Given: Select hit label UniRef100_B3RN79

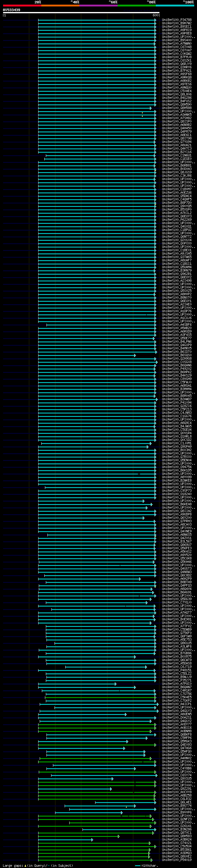Looking at the screenshot, I should [177, 271].
